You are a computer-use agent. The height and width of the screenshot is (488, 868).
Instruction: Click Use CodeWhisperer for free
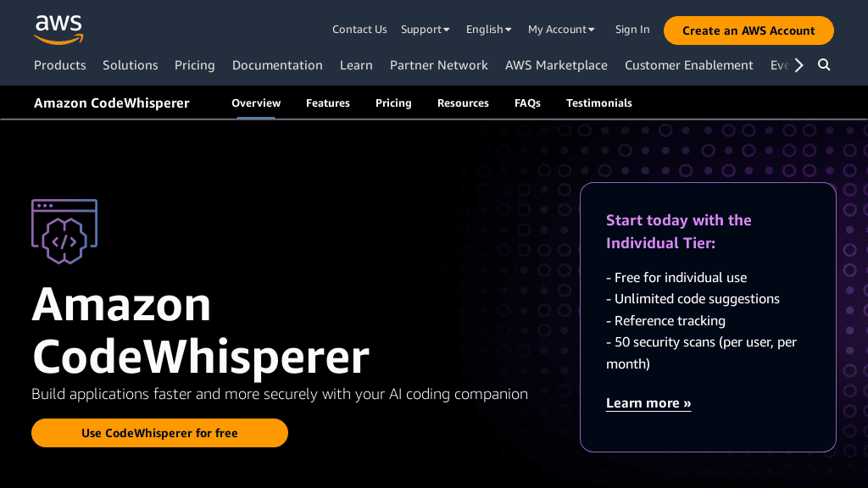click(x=159, y=433)
